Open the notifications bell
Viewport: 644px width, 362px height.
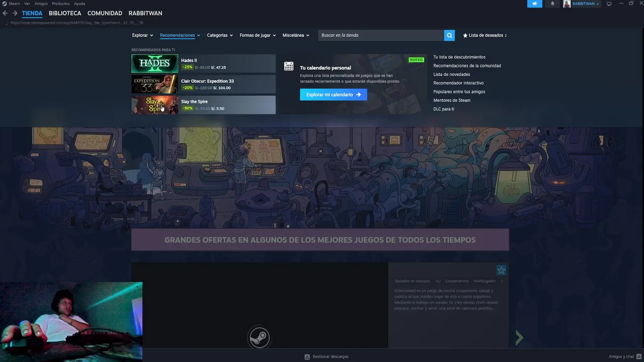pyautogui.click(x=552, y=4)
